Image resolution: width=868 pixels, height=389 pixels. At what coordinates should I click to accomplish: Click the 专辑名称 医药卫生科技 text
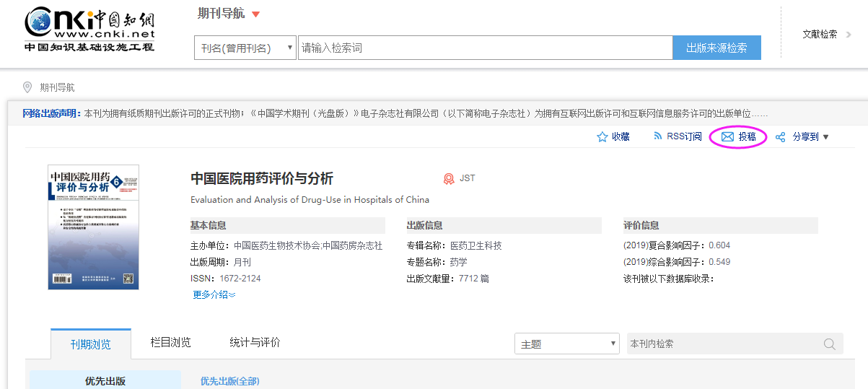pyautogui.click(x=454, y=245)
